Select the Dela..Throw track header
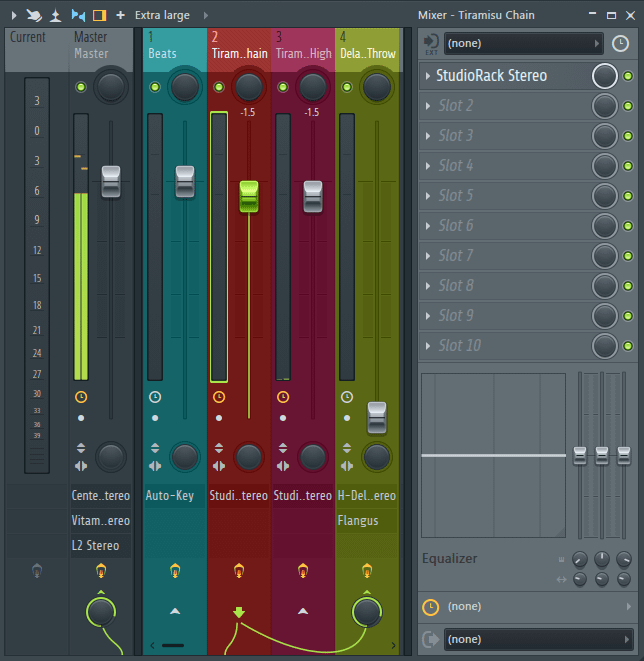The height and width of the screenshot is (661, 644). [367, 50]
